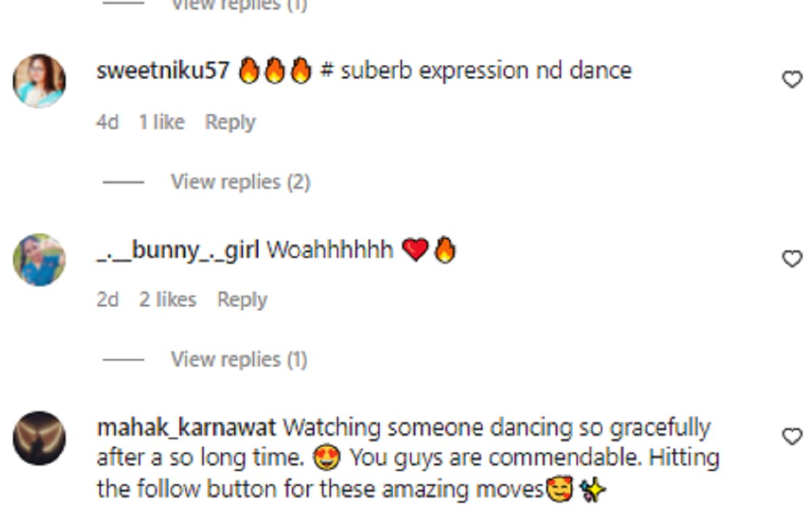The height and width of the screenshot is (529, 812).
Task: Open _.__bunny_._girl's profile avatar
Action: [x=39, y=260]
